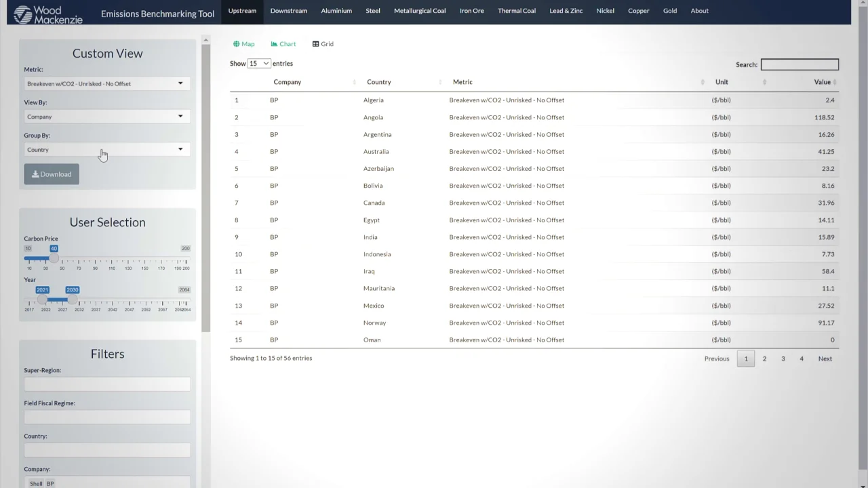This screenshot has height=488, width=868.
Task: Go to page 3
Action: tap(783, 359)
